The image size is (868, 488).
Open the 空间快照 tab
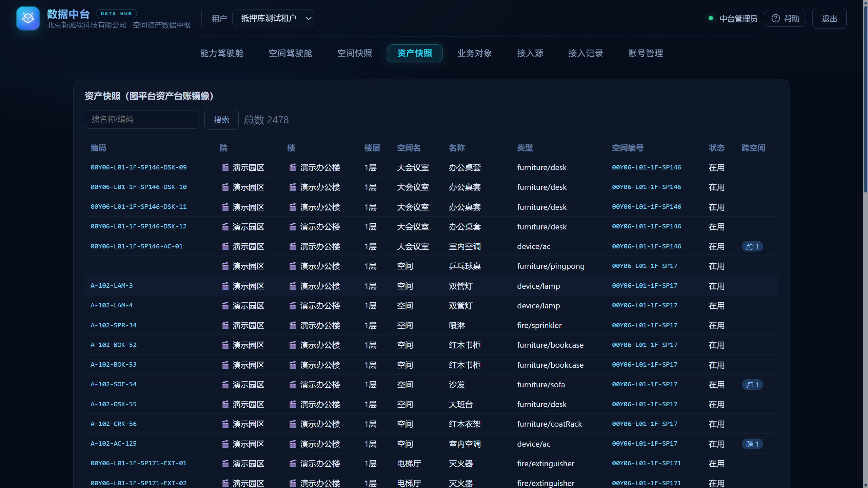tap(355, 53)
